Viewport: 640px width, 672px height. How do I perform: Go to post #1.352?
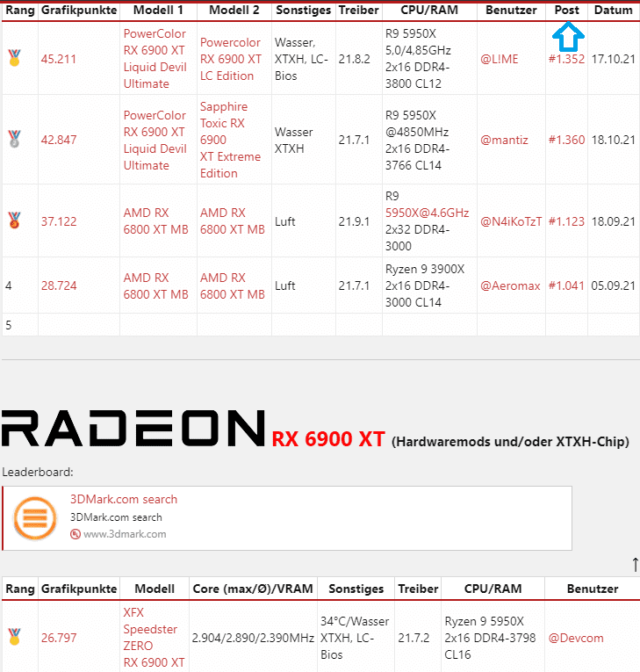click(x=566, y=59)
